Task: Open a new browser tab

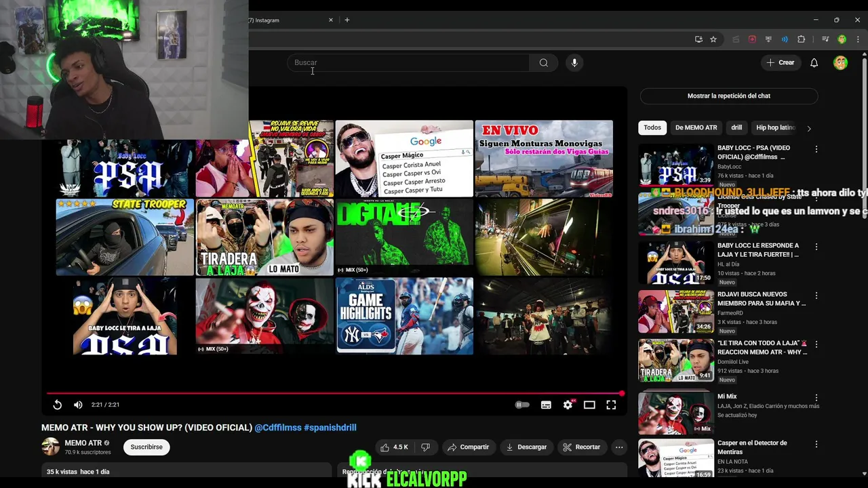Action: [x=347, y=20]
